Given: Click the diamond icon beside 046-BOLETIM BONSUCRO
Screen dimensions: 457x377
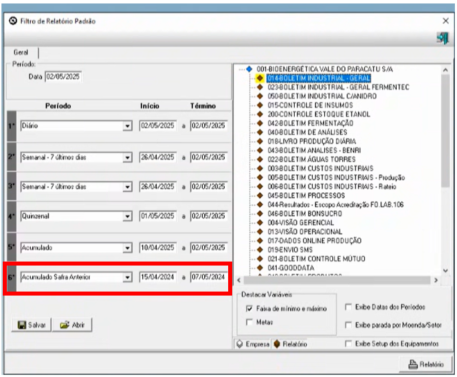Looking at the screenshot, I should (x=260, y=213).
